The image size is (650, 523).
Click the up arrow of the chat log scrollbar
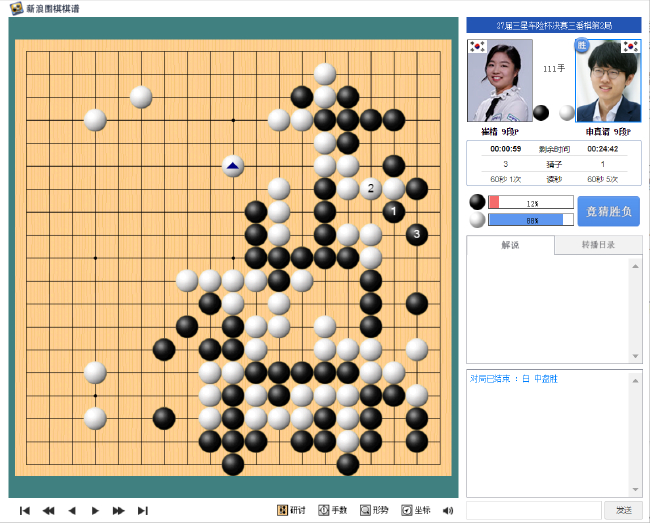pos(635,380)
